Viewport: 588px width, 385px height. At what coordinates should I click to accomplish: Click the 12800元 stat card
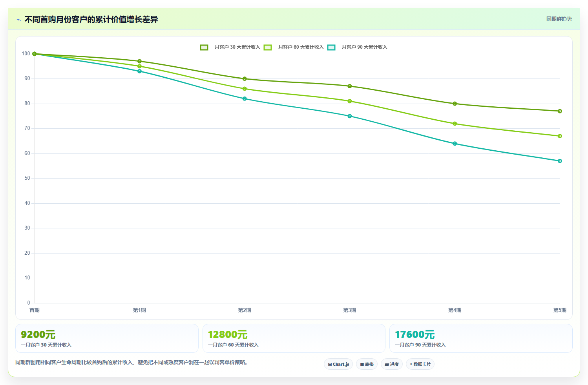294,338
